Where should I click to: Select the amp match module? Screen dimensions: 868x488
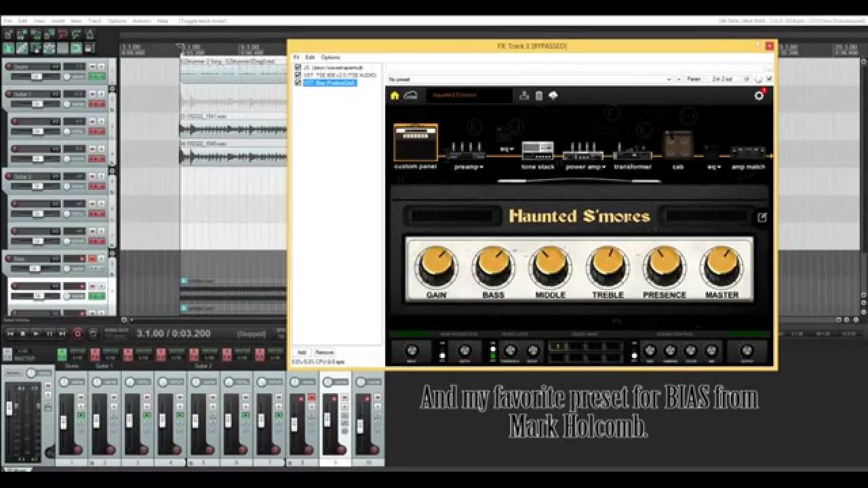click(x=748, y=152)
